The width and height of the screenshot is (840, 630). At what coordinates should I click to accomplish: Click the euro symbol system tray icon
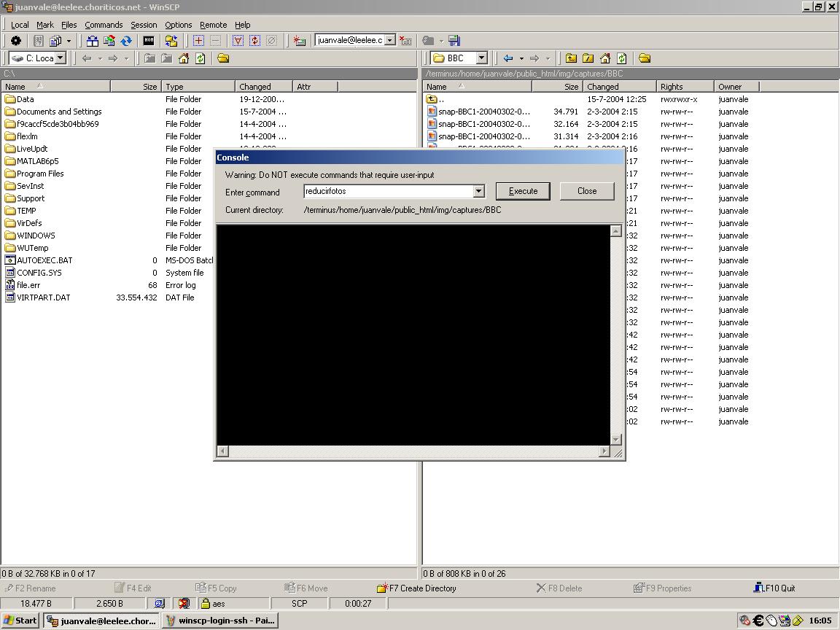[x=758, y=621]
